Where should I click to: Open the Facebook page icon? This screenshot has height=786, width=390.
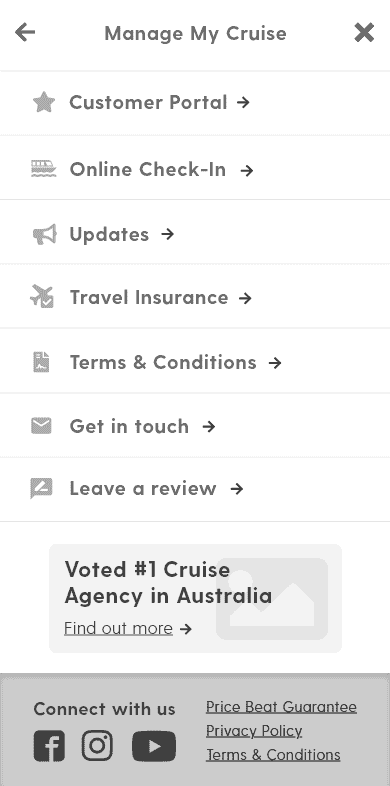pos(49,746)
